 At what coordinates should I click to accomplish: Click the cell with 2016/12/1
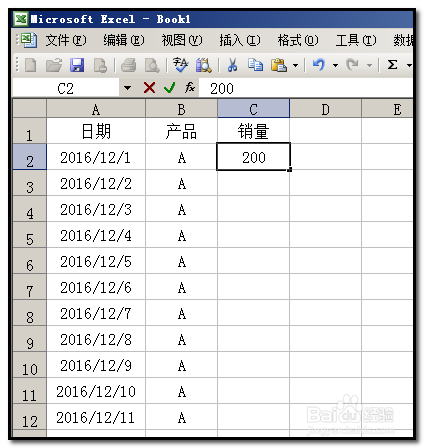pyautogui.click(x=96, y=157)
